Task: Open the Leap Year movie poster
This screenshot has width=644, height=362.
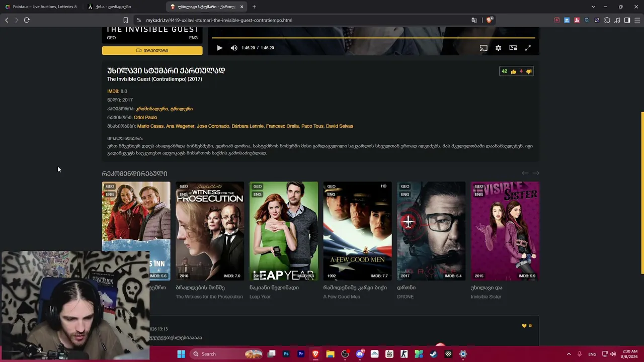Action: pos(284,231)
